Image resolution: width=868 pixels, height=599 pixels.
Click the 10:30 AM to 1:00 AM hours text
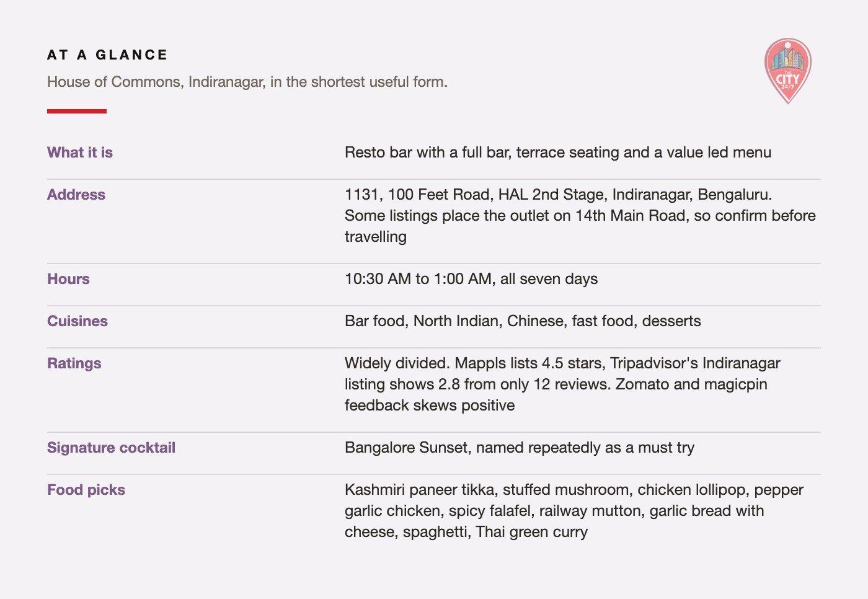point(471,279)
